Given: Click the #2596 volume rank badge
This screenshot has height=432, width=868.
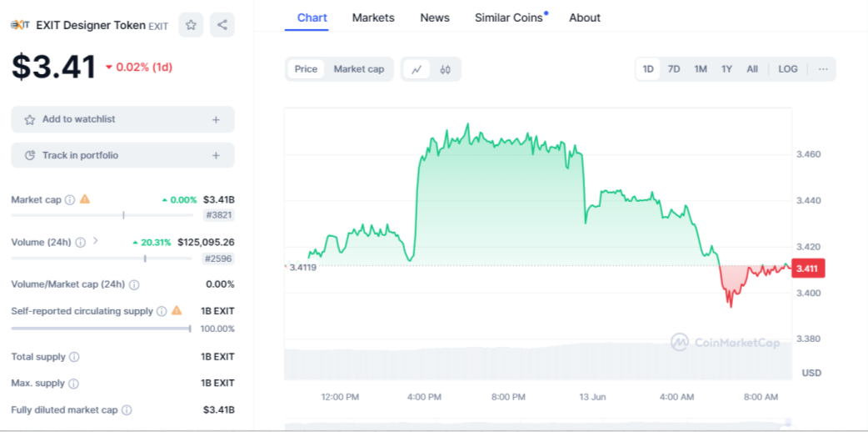Looking at the screenshot, I should click(218, 259).
